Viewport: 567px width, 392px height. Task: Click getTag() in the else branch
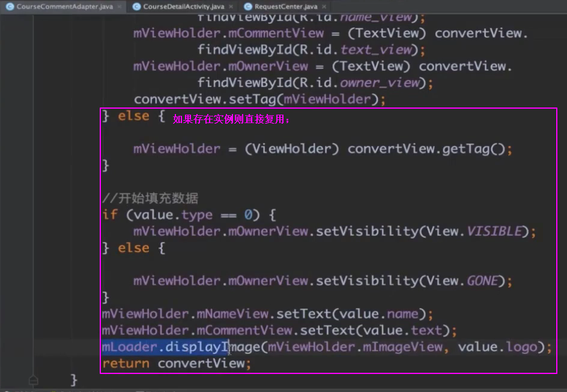click(x=473, y=149)
